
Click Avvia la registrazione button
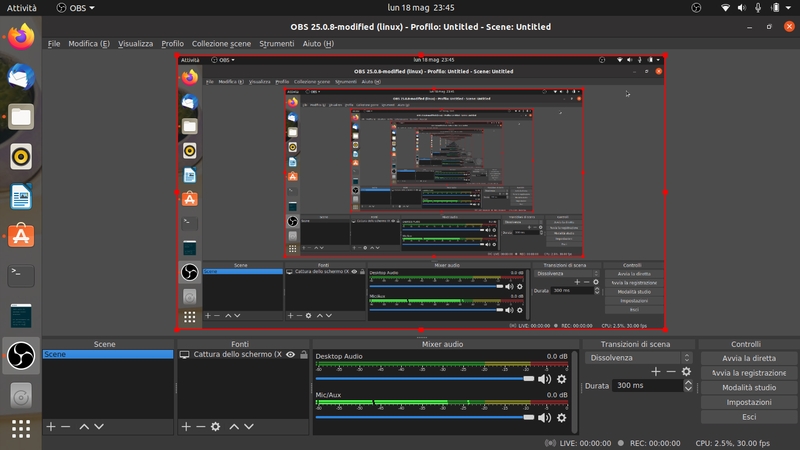tap(749, 373)
